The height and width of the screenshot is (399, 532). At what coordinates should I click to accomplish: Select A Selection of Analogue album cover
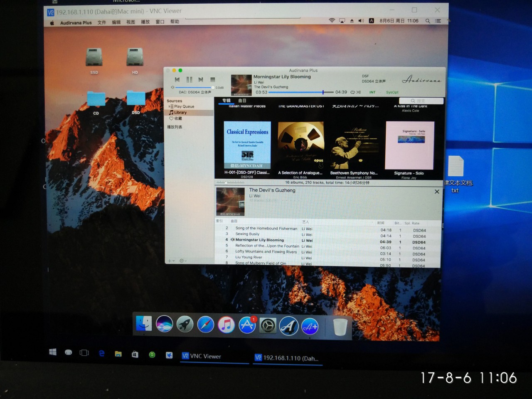(301, 145)
